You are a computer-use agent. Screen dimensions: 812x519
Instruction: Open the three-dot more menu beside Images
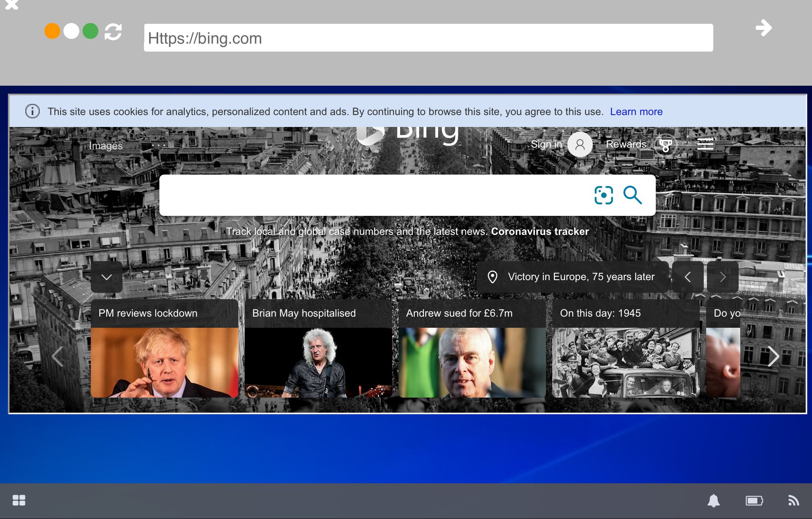tap(159, 146)
